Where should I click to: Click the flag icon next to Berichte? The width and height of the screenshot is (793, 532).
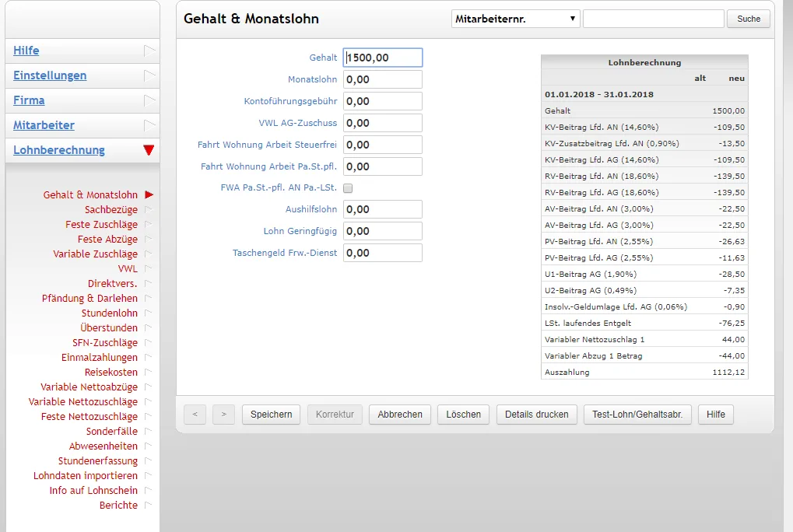(148, 505)
